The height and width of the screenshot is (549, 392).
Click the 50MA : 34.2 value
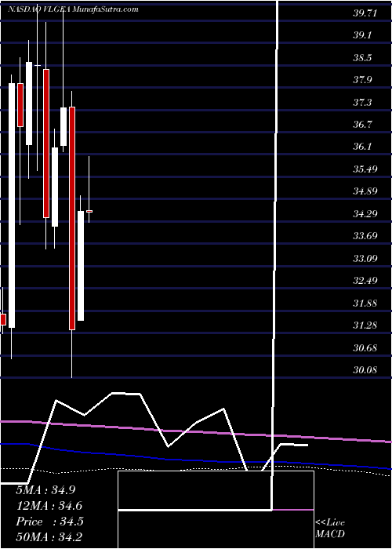click(49, 536)
